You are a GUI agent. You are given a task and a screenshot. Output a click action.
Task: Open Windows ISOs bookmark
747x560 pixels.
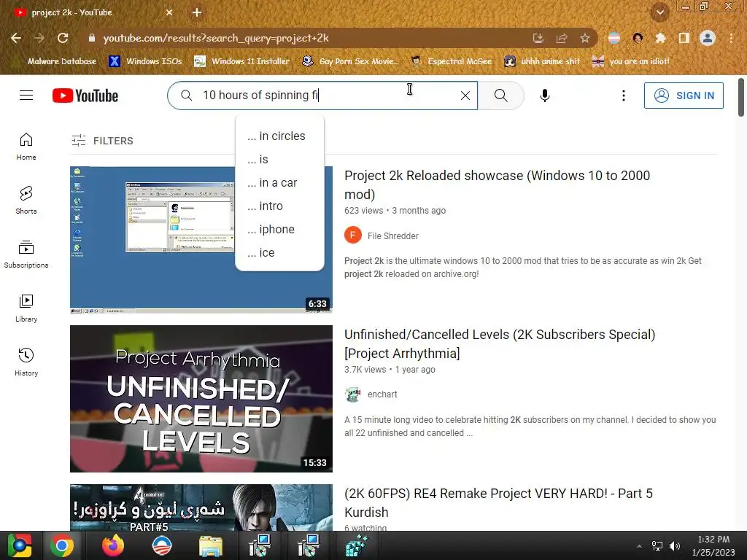[145, 61]
